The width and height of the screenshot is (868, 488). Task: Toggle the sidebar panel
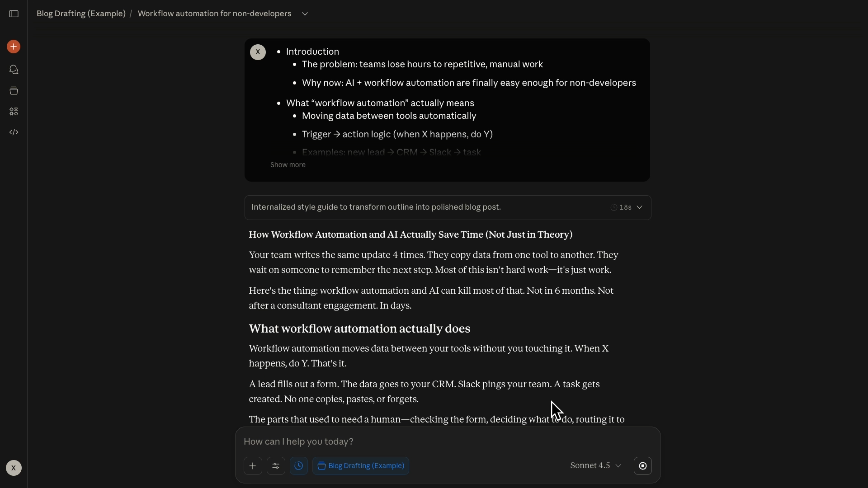click(x=14, y=14)
